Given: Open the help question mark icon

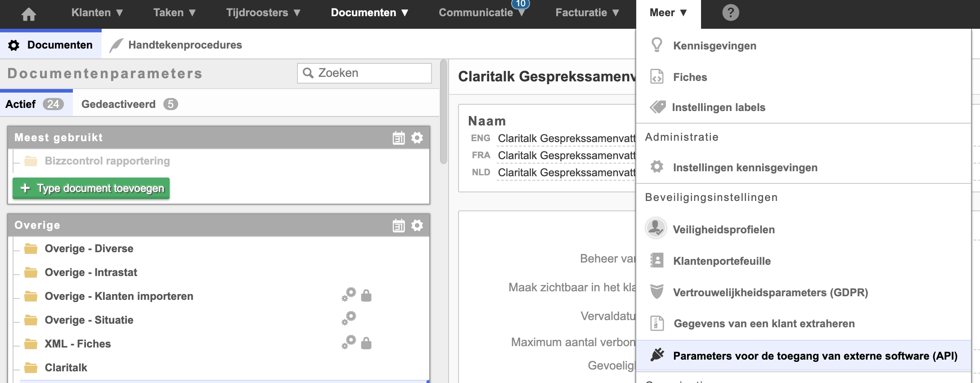Looking at the screenshot, I should [730, 13].
